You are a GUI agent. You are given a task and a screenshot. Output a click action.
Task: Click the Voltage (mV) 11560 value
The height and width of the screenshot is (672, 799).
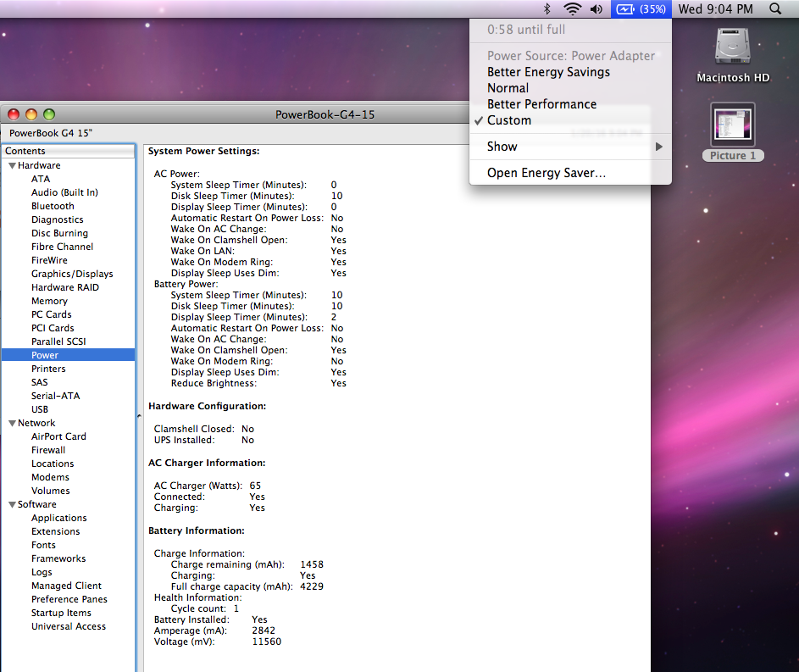coord(267,641)
